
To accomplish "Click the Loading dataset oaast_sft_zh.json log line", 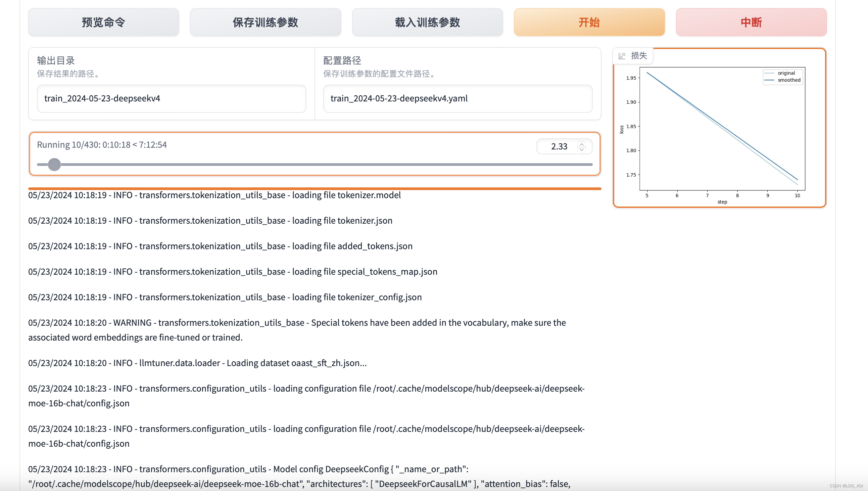I will click(x=197, y=363).
